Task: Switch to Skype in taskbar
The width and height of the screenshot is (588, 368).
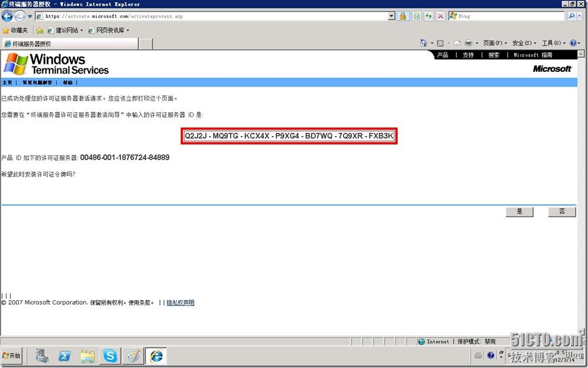Action: 110,356
